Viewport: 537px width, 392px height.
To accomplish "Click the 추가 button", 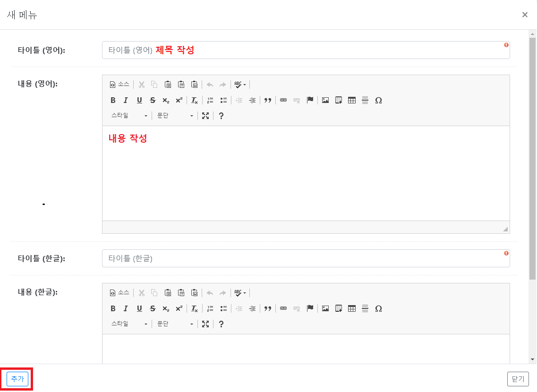I will tap(17, 379).
